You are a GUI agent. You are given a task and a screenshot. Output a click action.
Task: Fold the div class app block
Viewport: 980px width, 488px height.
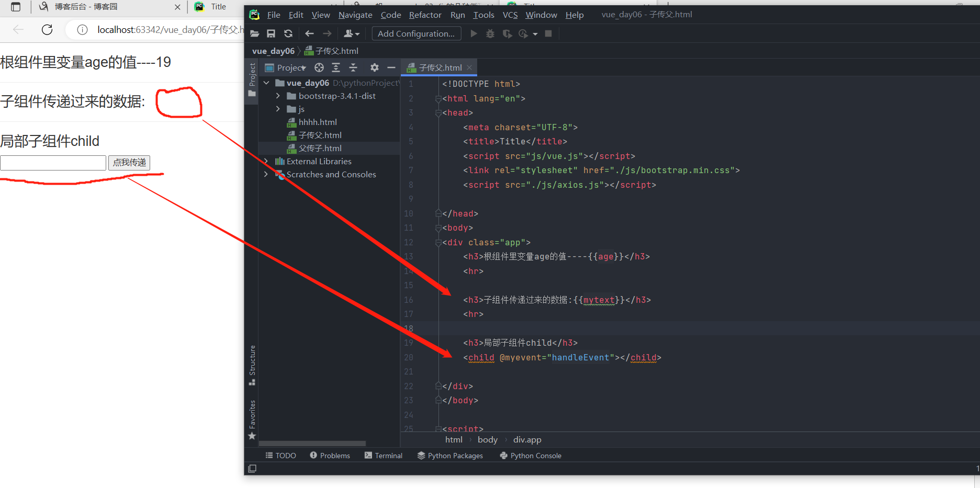(x=438, y=243)
